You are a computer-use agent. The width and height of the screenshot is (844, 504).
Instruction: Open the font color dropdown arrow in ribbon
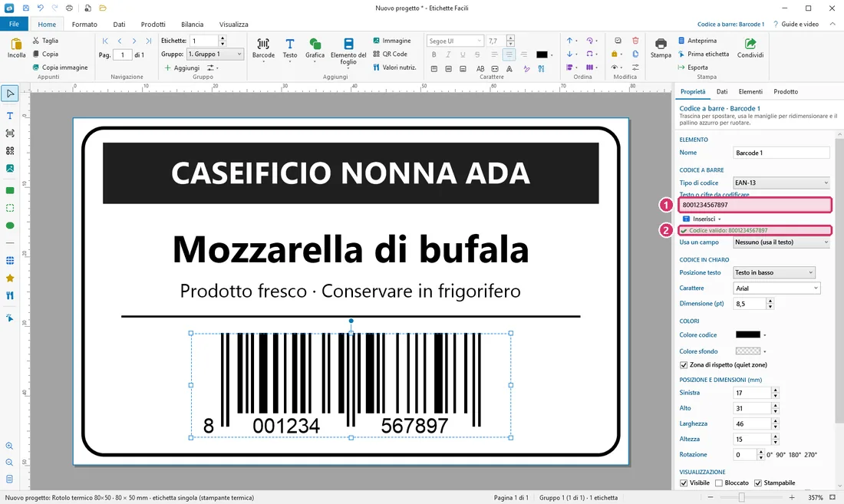click(x=552, y=55)
